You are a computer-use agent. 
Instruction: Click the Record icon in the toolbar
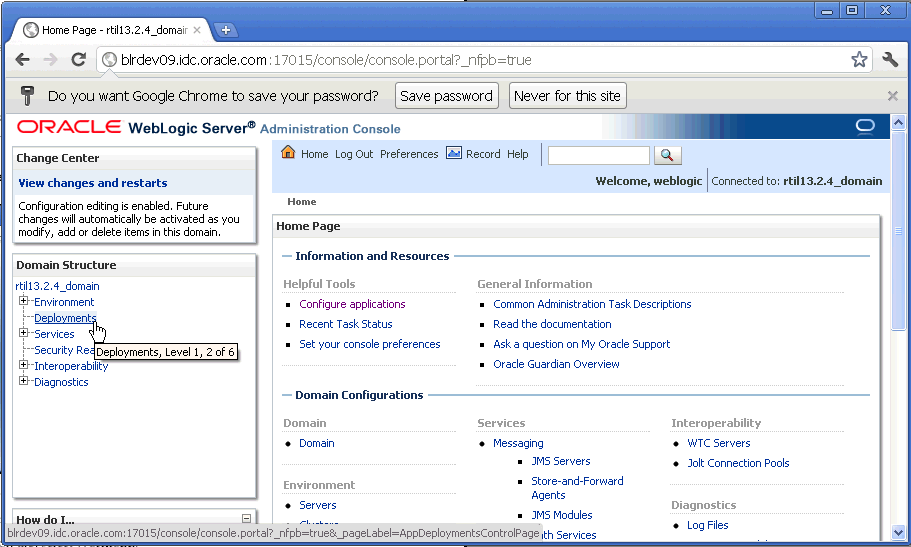pos(454,153)
